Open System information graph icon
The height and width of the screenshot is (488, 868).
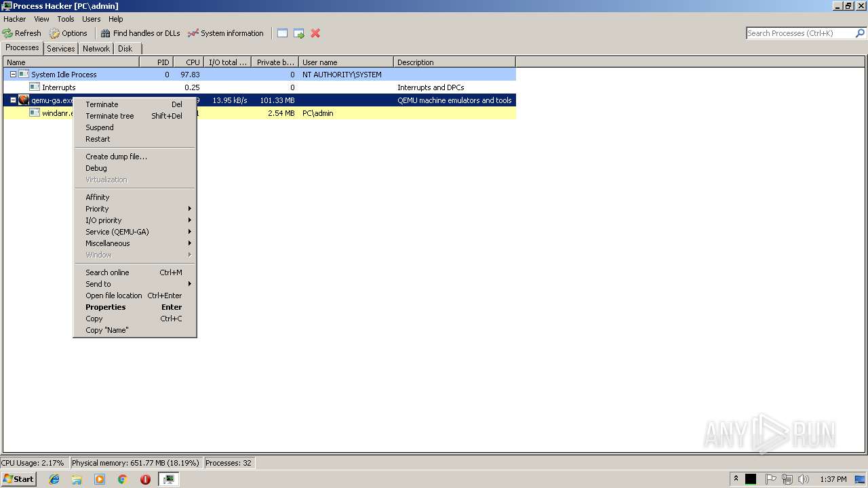193,33
